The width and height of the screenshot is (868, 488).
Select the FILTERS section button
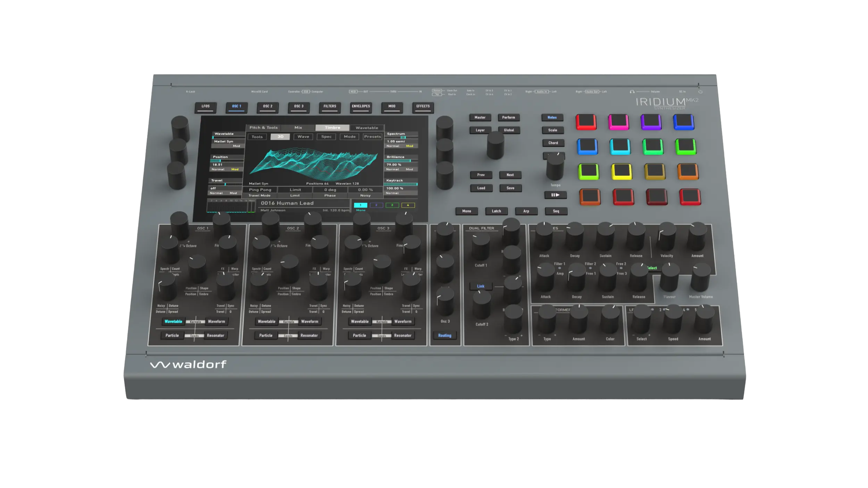click(329, 108)
